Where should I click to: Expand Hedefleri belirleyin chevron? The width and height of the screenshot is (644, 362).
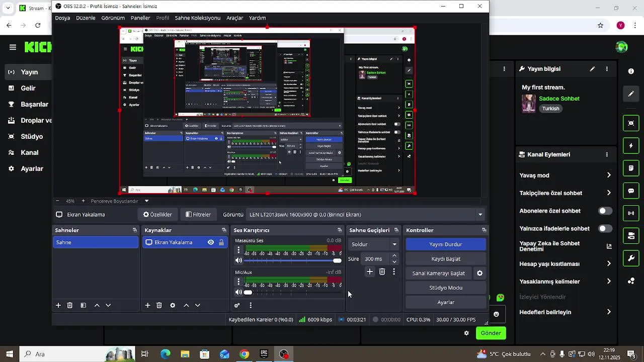[x=609, y=312]
